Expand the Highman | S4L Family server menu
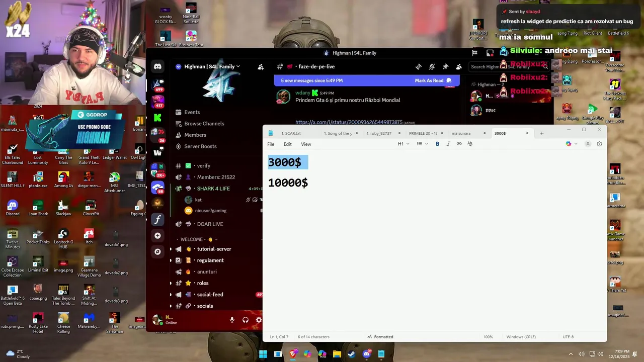Screen dimensions: 644x362 point(211,66)
